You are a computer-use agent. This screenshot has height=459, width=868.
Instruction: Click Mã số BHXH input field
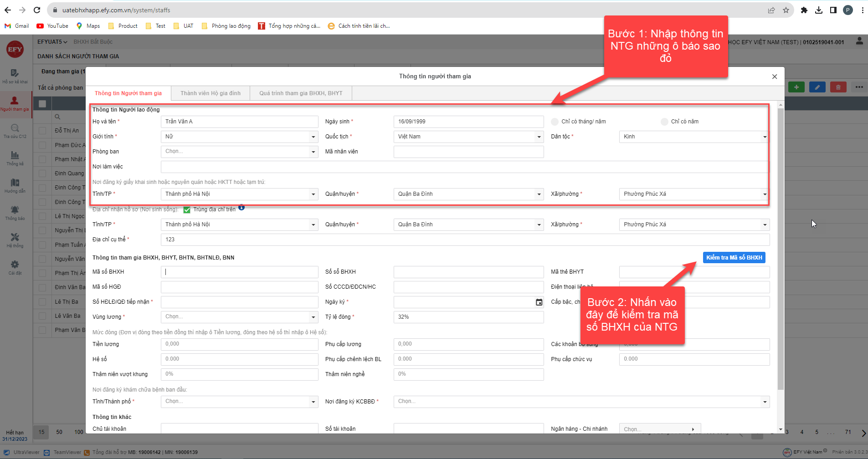(239, 272)
